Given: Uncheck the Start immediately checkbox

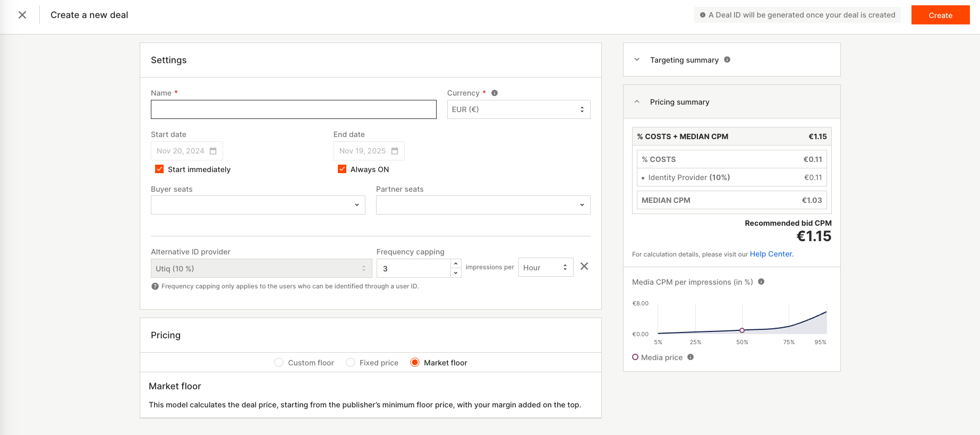Looking at the screenshot, I should point(159,169).
